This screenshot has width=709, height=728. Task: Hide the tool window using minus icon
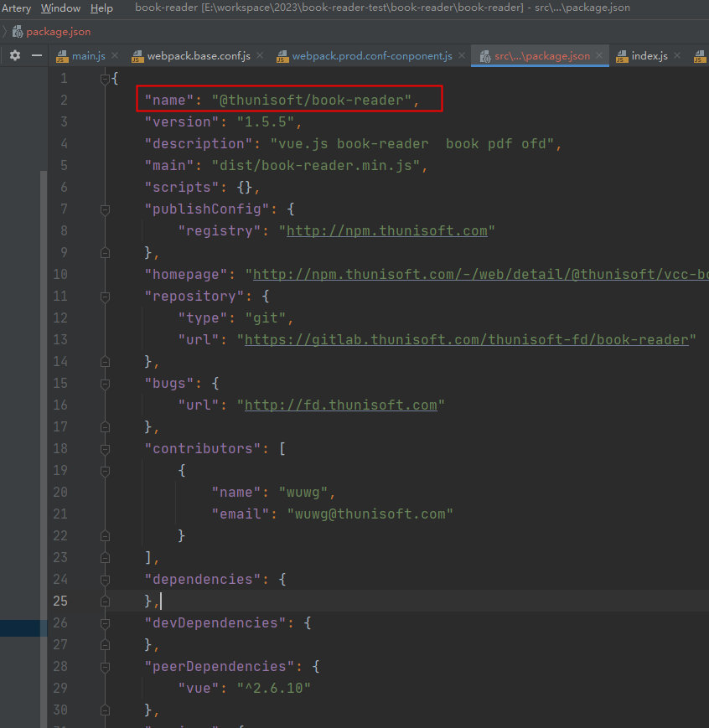point(36,56)
